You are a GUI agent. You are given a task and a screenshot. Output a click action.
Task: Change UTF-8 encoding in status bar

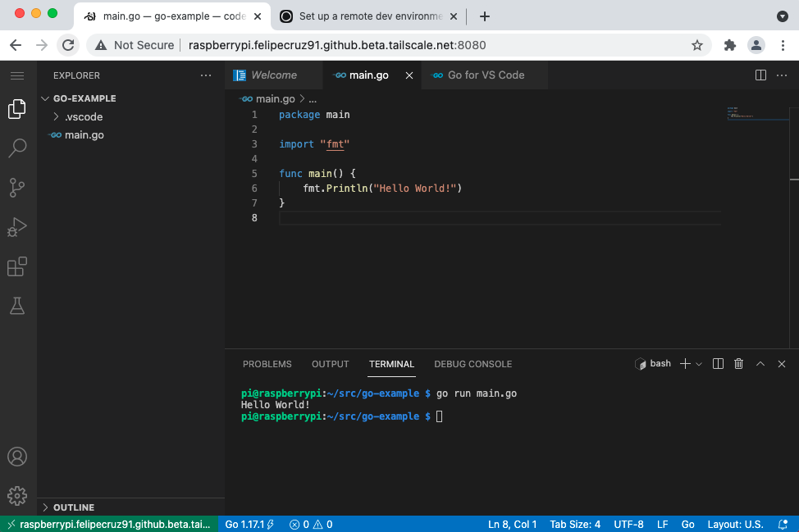click(628, 525)
